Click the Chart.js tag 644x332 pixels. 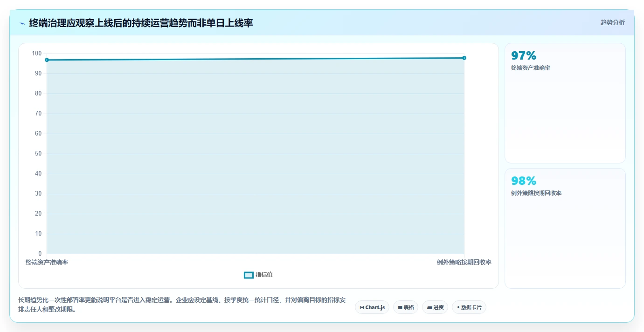tap(372, 307)
